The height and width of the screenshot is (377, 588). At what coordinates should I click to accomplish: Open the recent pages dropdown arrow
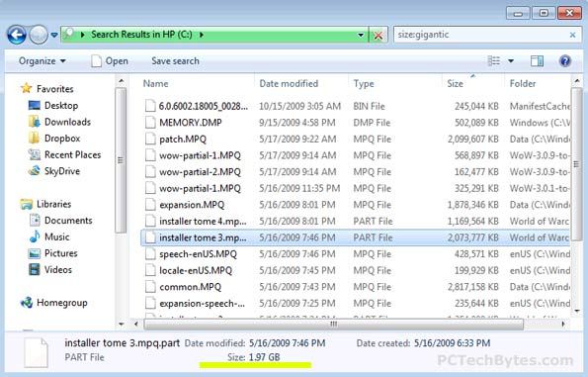[x=54, y=36]
